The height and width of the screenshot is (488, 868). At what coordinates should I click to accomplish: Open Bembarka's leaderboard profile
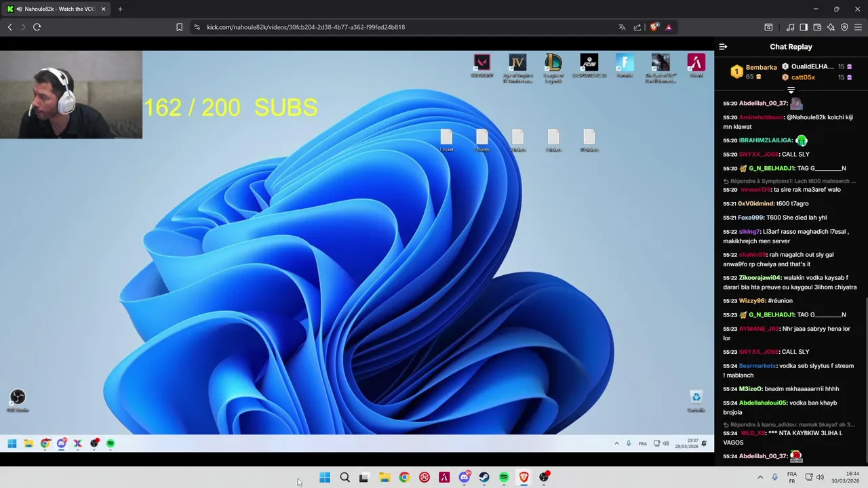pos(761,67)
